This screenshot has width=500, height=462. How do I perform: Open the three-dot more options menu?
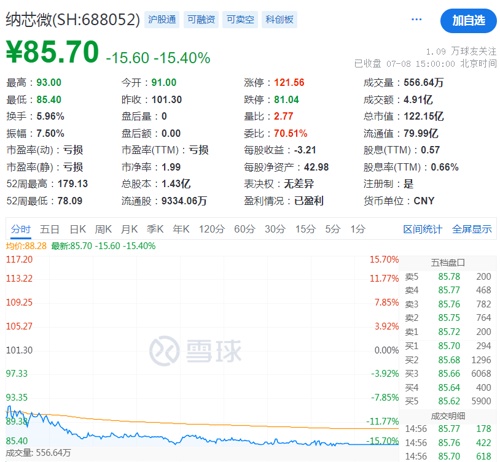pyautogui.click(x=416, y=19)
